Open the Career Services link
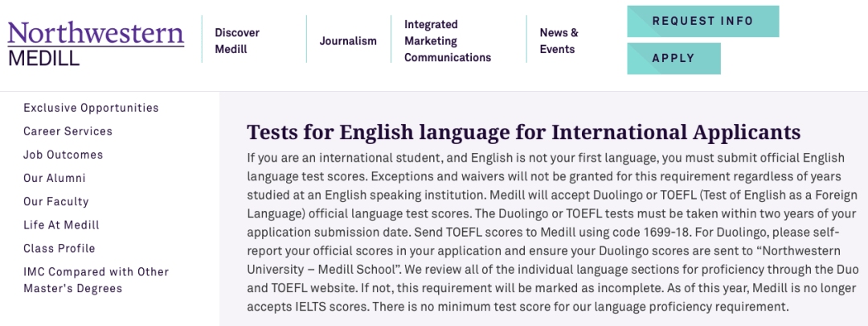Image resolution: width=868 pixels, height=326 pixels. click(x=68, y=131)
